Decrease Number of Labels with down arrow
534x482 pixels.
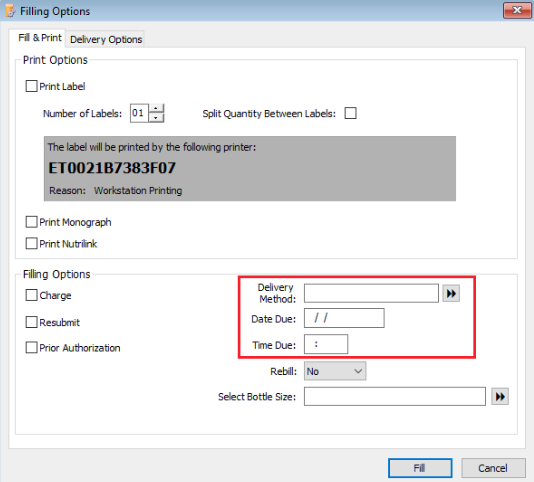click(156, 118)
